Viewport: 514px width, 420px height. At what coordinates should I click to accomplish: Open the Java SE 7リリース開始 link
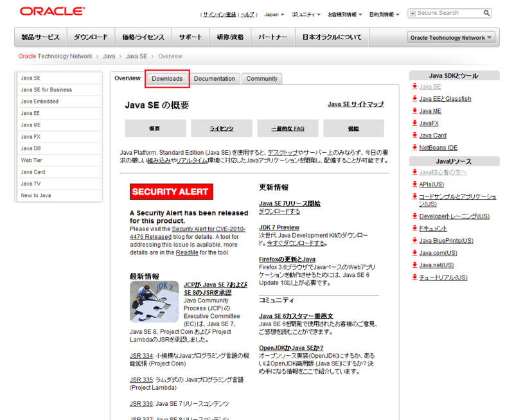[x=290, y=204]
